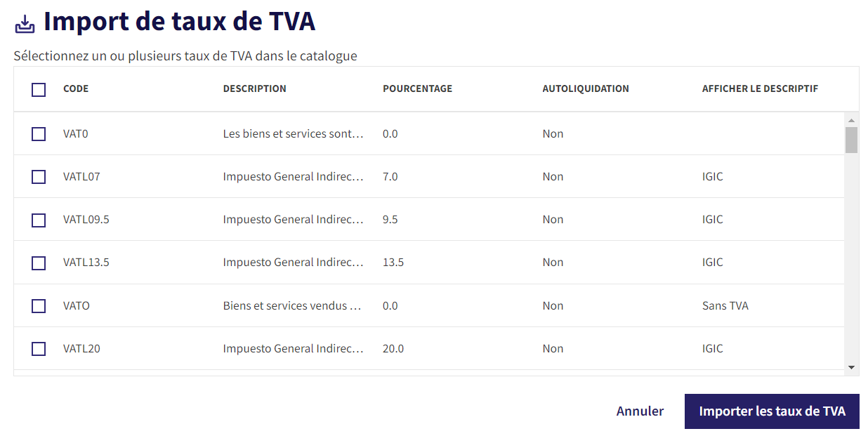
Task: Click Importer les taux de TVA button
Action: click(772, 411)
